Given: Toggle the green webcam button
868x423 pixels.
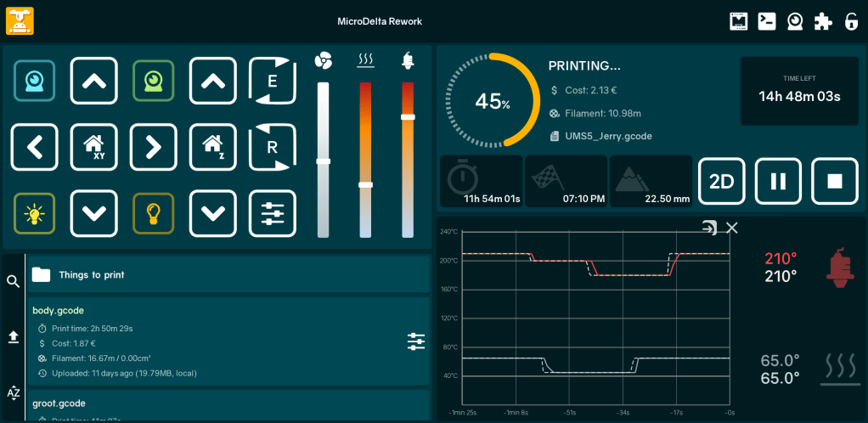Looking at the screenshot, I should coord(153,82).
